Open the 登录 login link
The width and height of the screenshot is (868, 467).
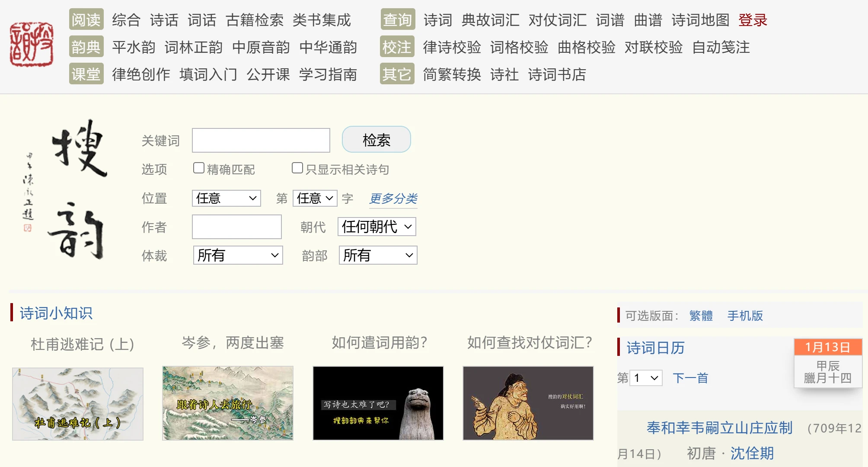tap(753, 19)
